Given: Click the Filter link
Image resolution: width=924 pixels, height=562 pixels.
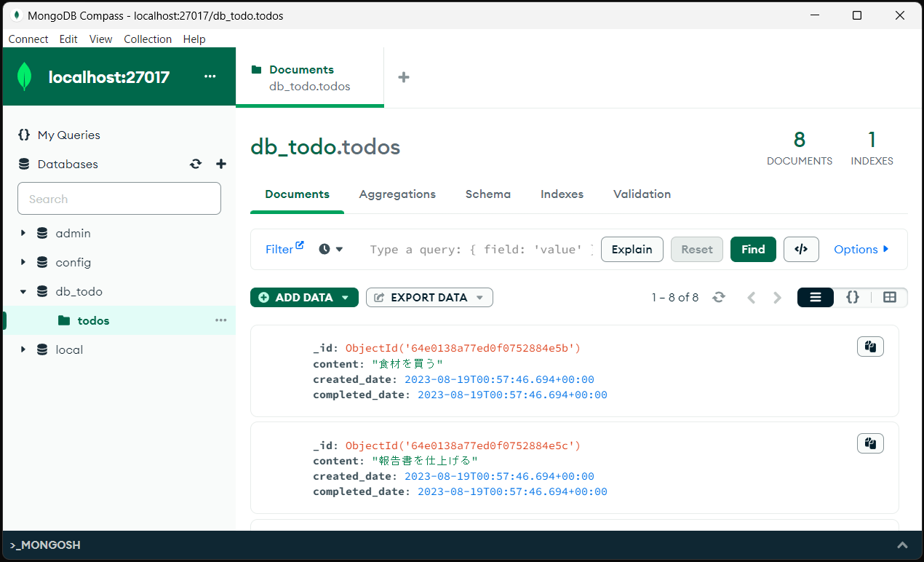Looking at the screenshot, I should (x=279, y=249).
